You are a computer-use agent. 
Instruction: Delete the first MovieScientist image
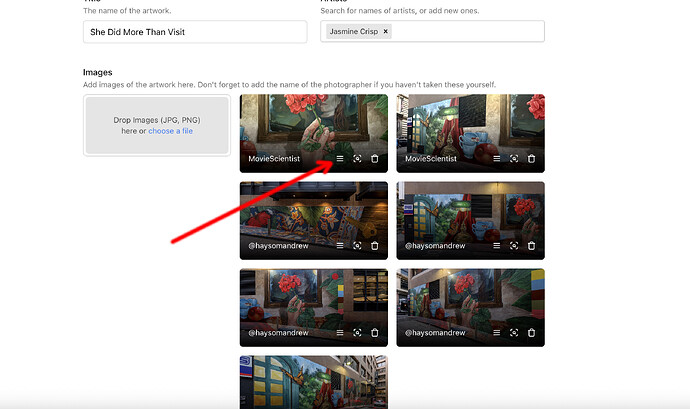375,159
